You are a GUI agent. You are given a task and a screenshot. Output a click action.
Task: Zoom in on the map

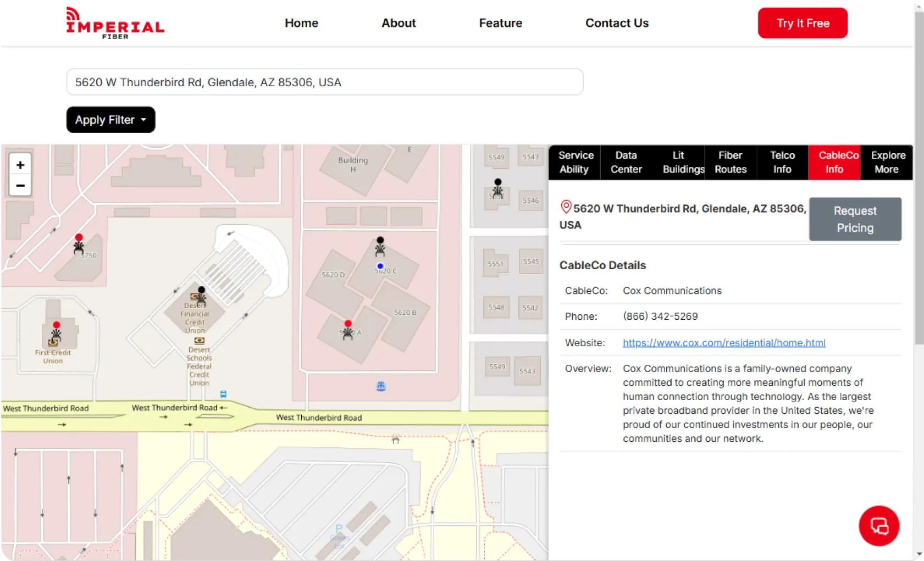20,165
